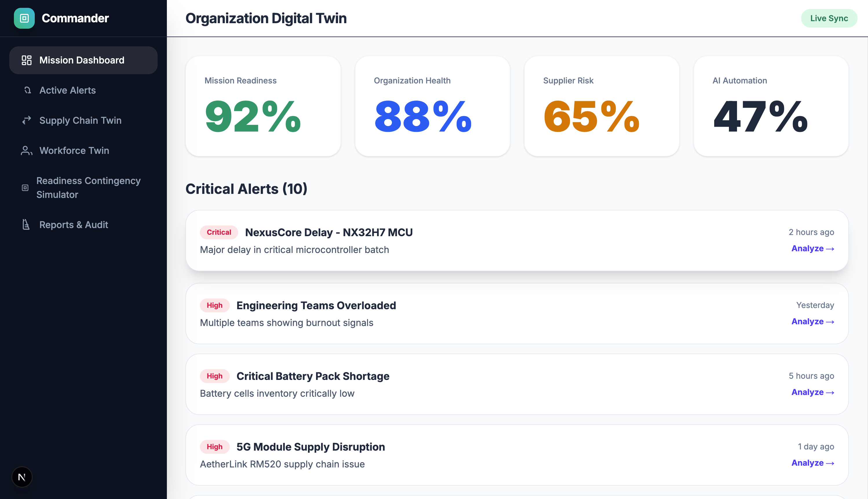Navigate to Workforce Twin
This screenshot has height=499, width=868.
click(x=83, y=150)
